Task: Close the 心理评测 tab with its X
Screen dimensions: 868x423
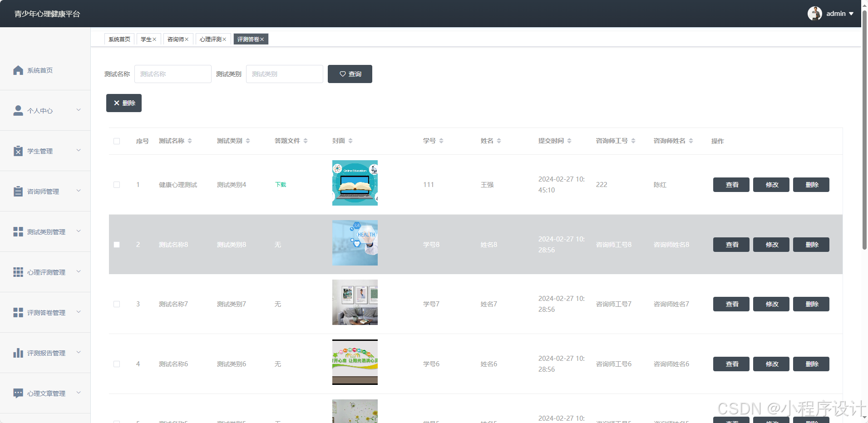Action: click(224, 39)
